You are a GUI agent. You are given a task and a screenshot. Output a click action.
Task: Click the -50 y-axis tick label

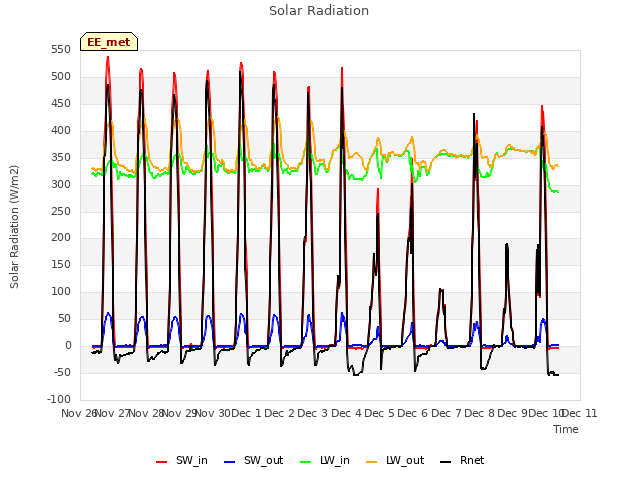[63, 372]
